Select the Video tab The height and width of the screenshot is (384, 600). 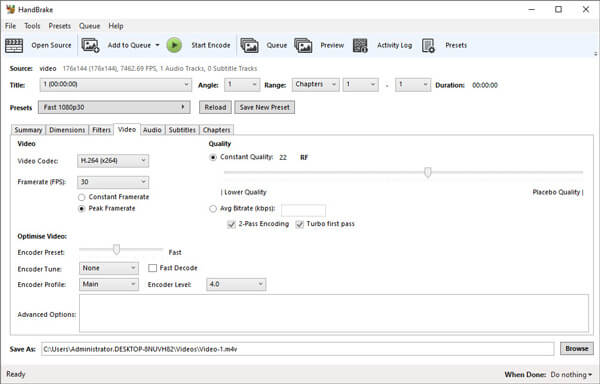(127, 129)
